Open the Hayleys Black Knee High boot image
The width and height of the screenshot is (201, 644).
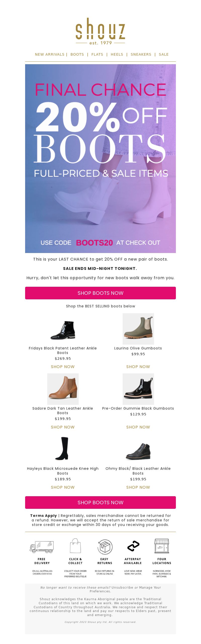pos(63,449)
